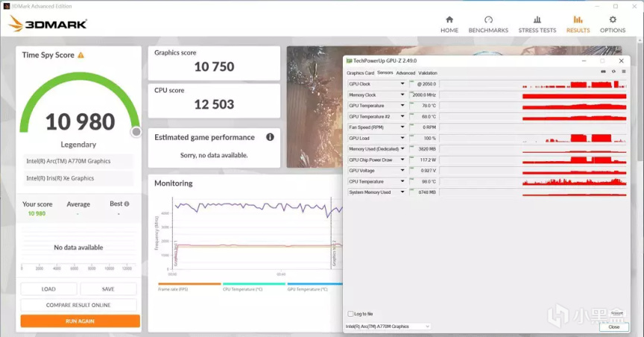Expand the System Memory Used dropdown

coord(402,192)
